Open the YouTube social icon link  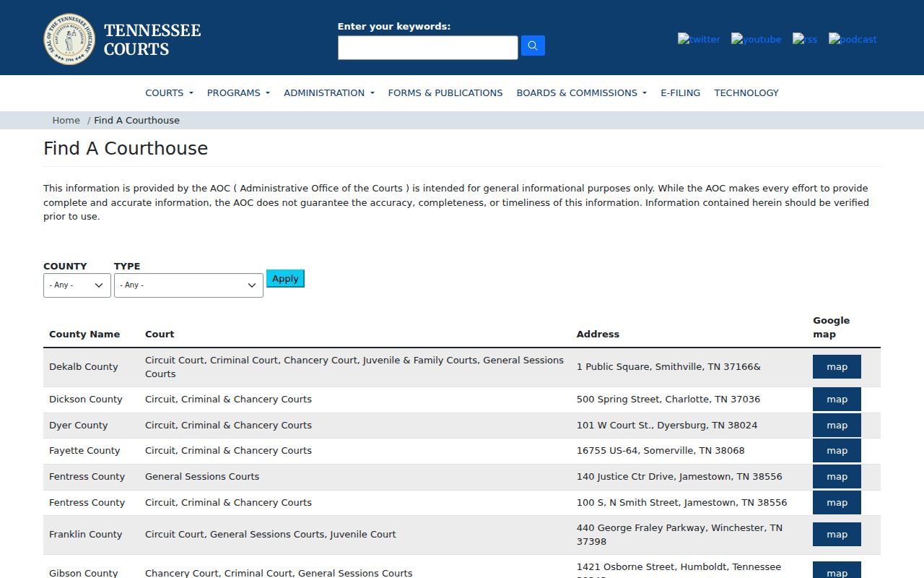pyautogui.click(x=756, y=39)
